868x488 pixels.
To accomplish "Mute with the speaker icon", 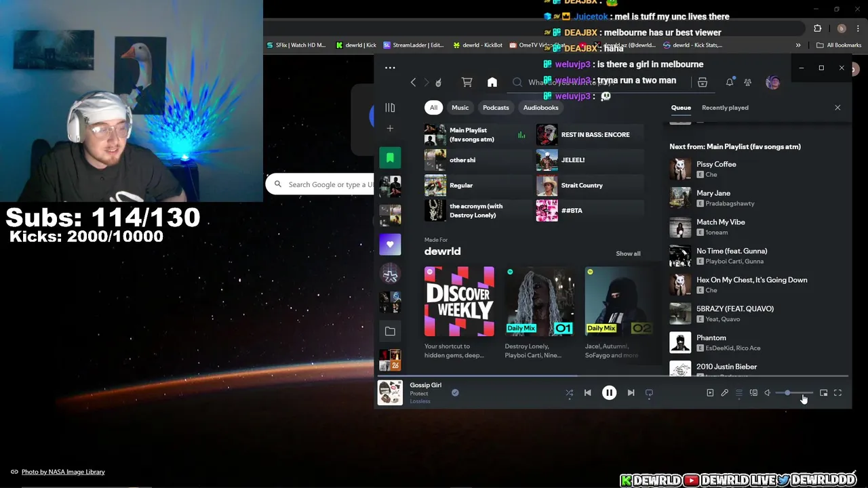I will (x=768, y=393).
